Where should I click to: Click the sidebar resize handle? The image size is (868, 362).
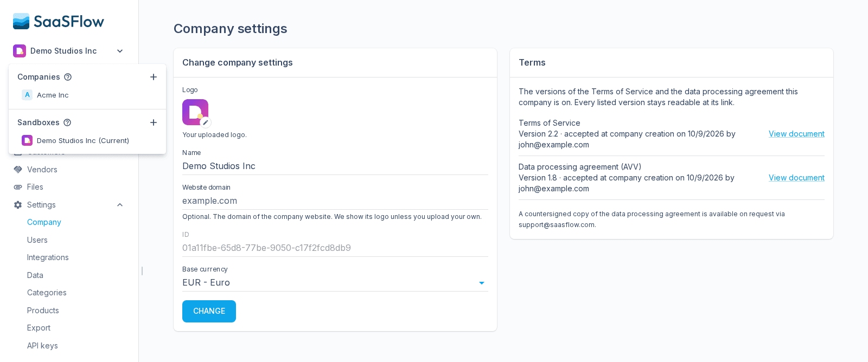pos(142,271)
